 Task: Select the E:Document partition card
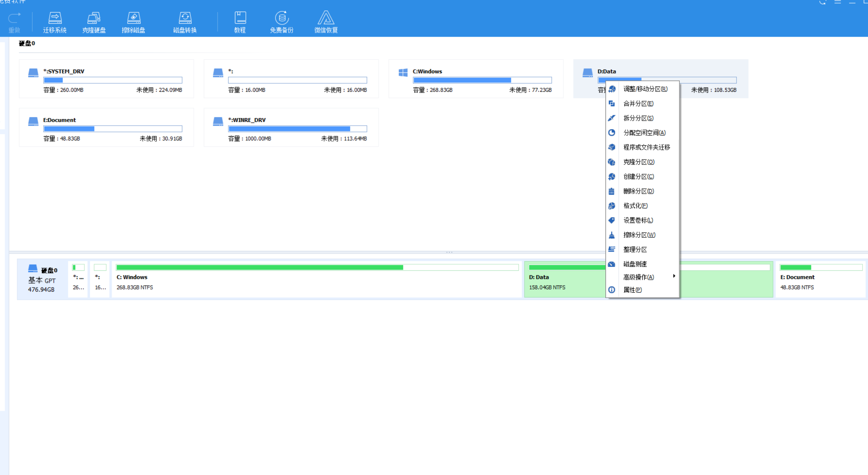[x=106, y=127]
